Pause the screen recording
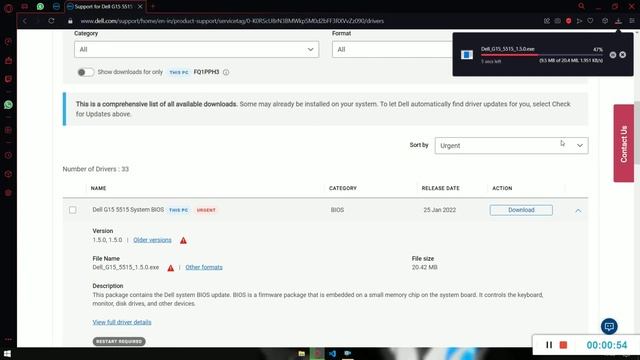This screenshot has width=640, height=360. click(549, 345)
